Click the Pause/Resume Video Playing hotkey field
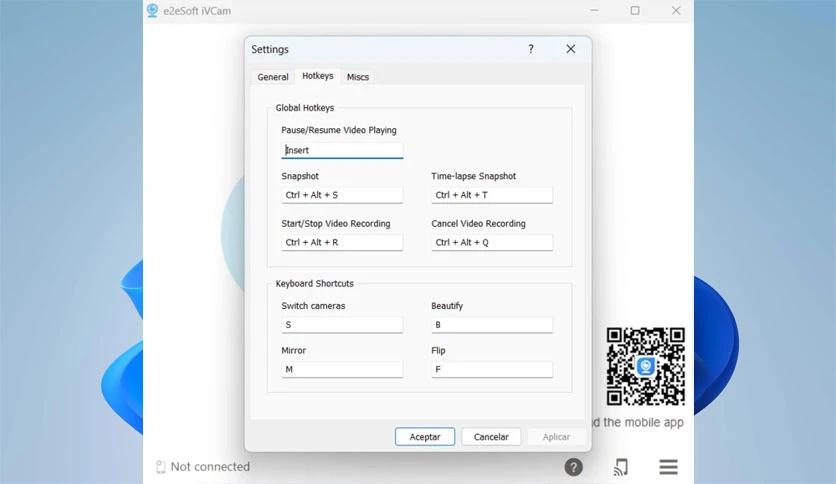This screenshot has height=484, width=836. (342, 151)
